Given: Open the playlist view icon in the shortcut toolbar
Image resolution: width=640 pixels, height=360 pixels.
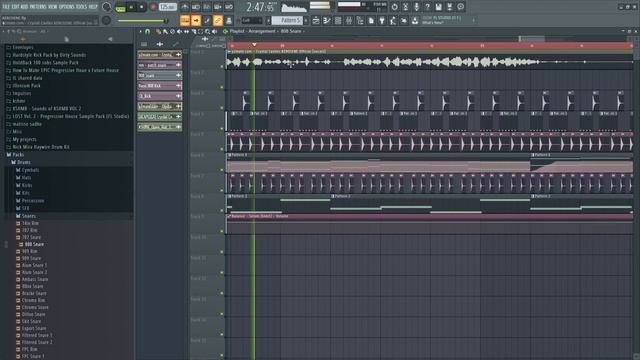Looking at the screenshot, I should (316, 20).
